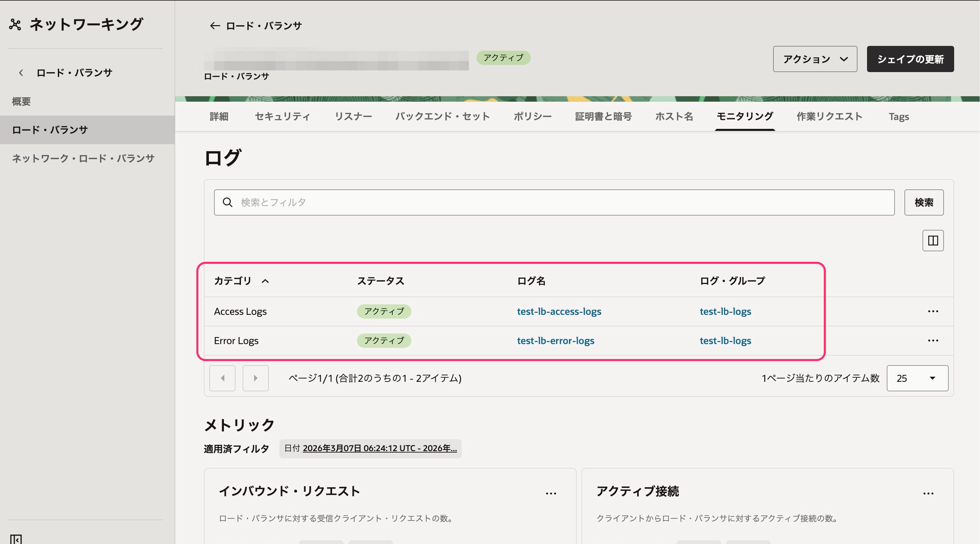Click the date filter chip under メトリック

pyautogui.click(x=370, y=448)
